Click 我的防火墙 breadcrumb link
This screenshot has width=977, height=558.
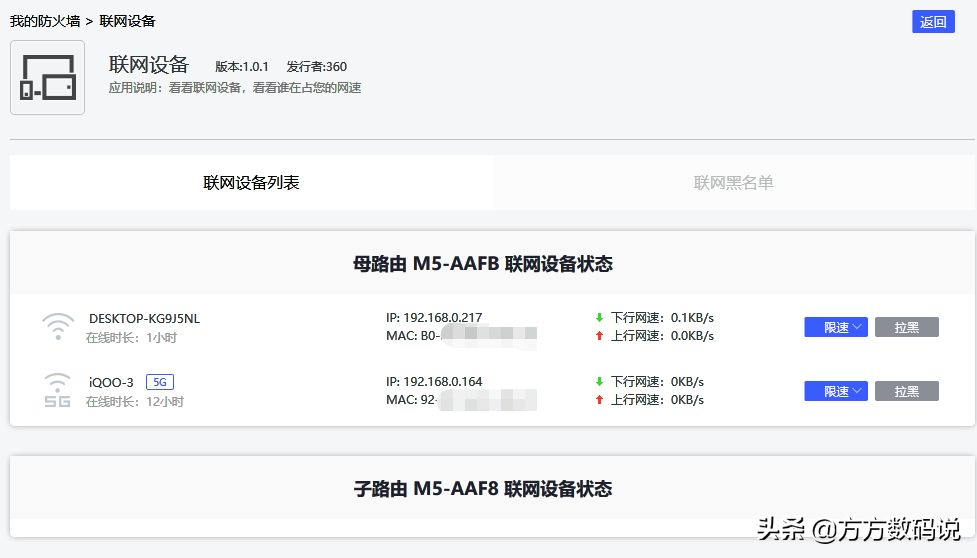point(45,21)
